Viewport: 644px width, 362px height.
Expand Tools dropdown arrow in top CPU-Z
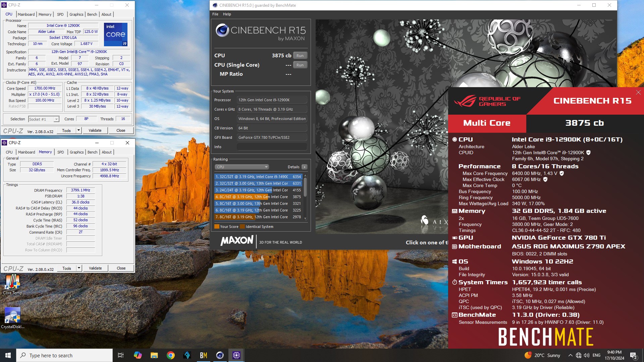79,130
